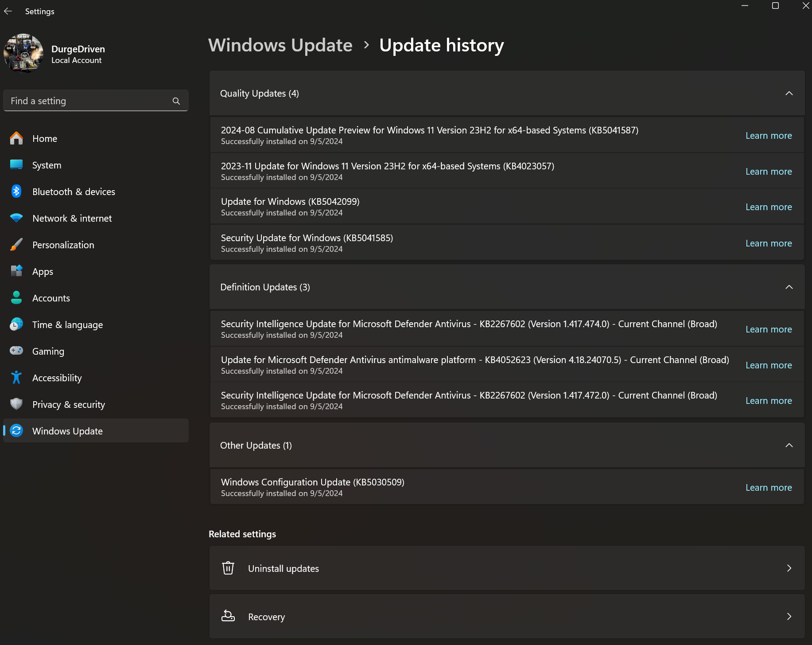812x645 pixels.
Task: Open Privacy & security settings
Action: (x=96, y=404)
